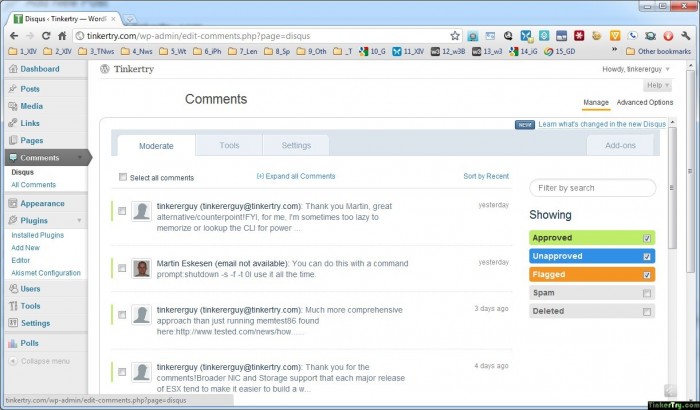Enable the Deleted filter checkbox
This screenshot has width=700, height=410.
647,311
